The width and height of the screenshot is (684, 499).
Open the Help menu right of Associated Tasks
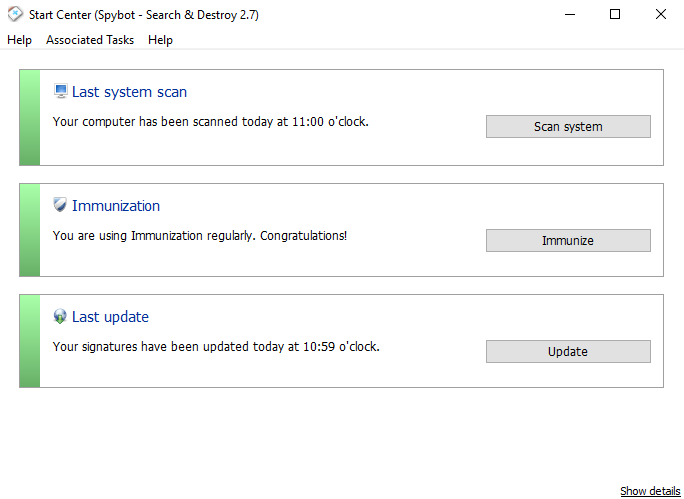coord(160,40)
